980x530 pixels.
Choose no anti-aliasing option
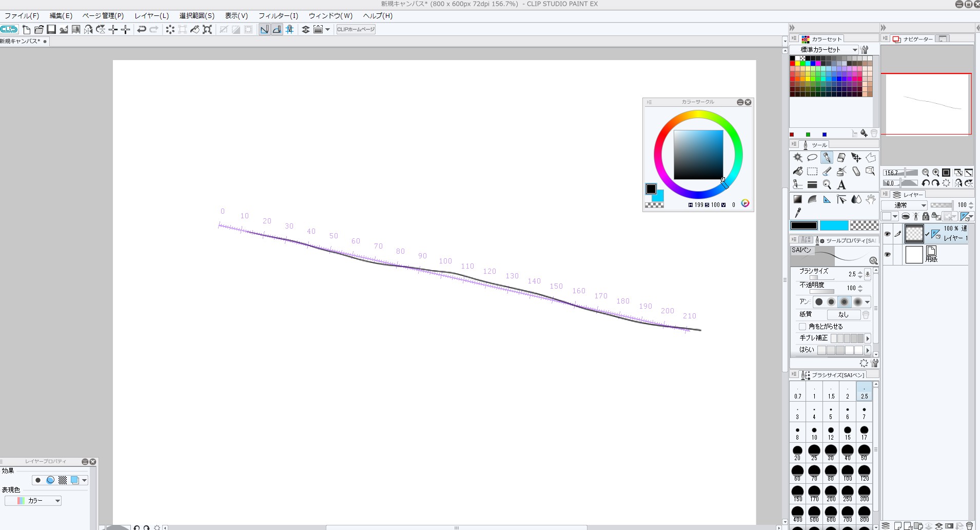pos(819,302)
